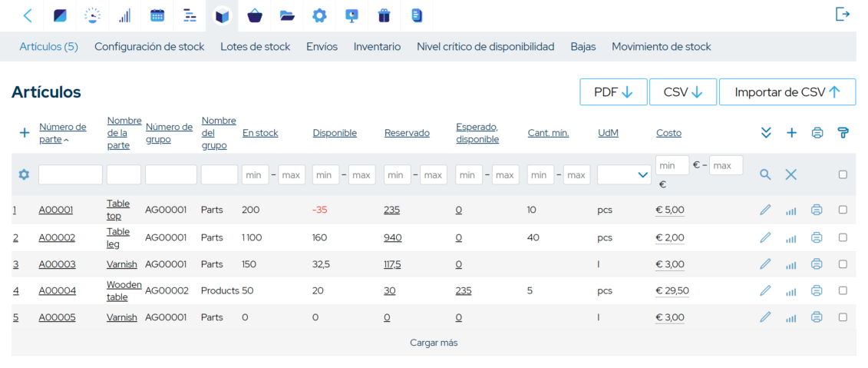Open the stock box icon
Viewport: 868px width, 368px height.
click(222, 15)
